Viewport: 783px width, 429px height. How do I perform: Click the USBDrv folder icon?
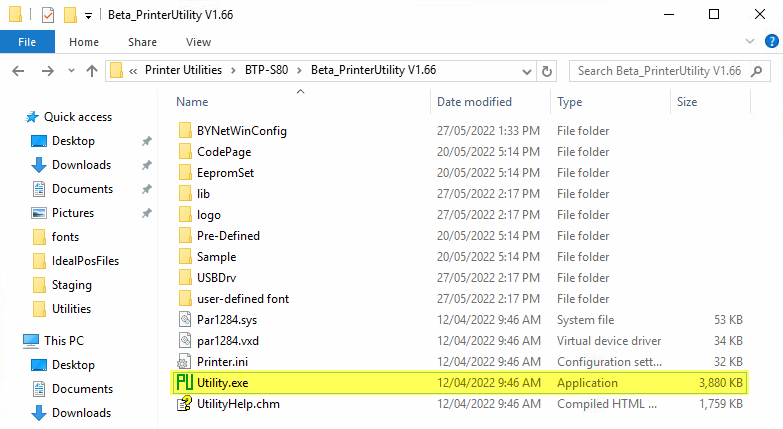click(x=185, y=278)
